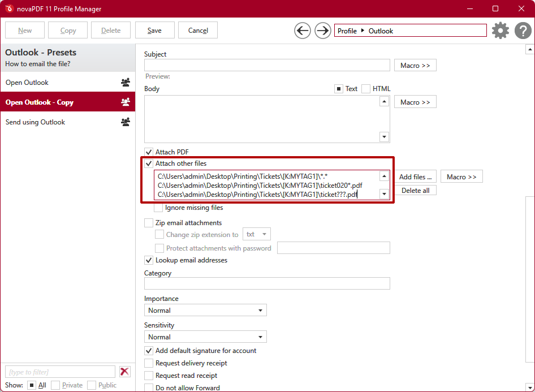Click the people icon beside Open Outlook
Screen dimensions: 535x392
pos(125,82)
